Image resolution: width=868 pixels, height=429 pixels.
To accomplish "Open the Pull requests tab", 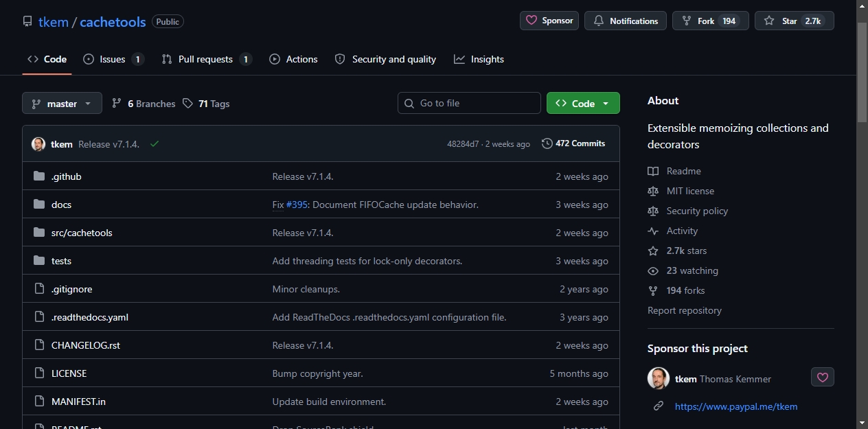I will tap(207, 59).
